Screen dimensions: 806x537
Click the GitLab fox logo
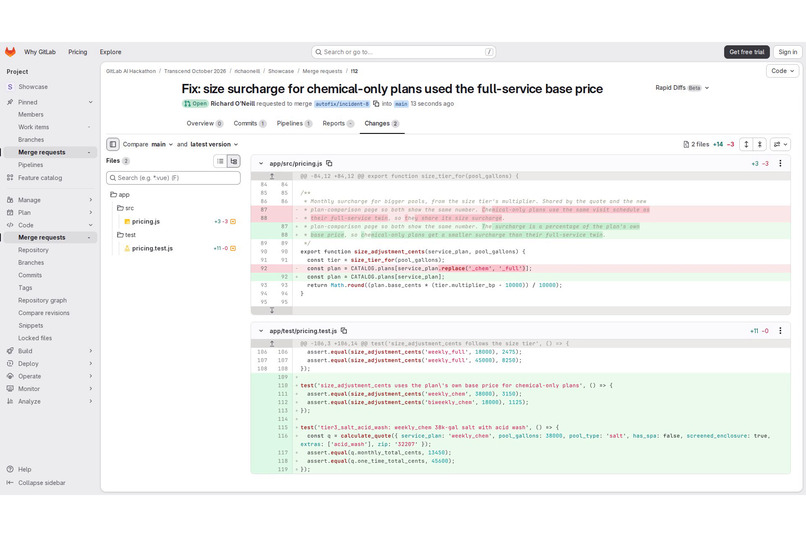pos(10,52)
